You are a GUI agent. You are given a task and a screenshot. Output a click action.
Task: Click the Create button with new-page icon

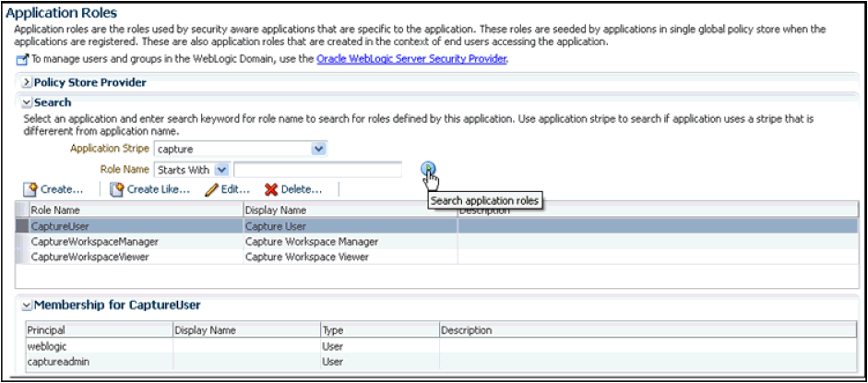[54, 189]
